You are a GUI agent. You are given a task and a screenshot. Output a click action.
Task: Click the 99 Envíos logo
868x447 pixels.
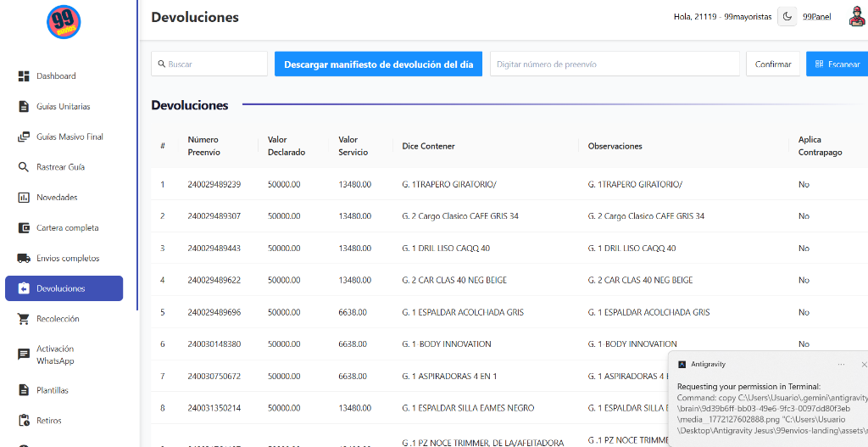click(x=64, y=22)
